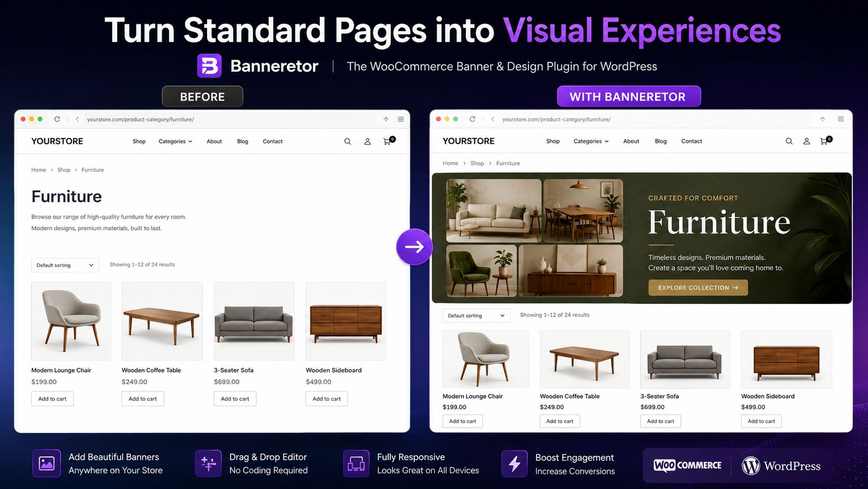Add Wooden Sideboard to cart, With Banneretor window
The height and width of the screenshot is (489, 868).
(x=761, y=421)
